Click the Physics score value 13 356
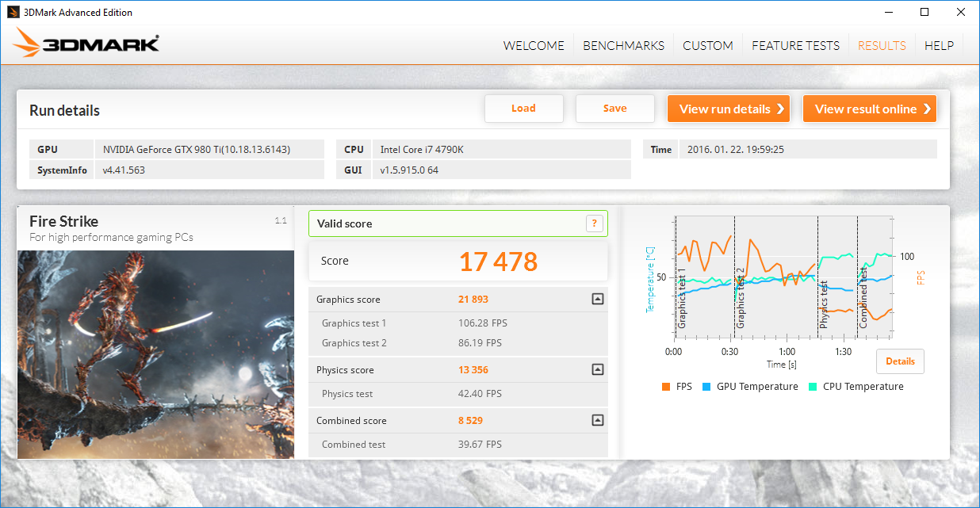The width and height of the screenshot is (980, 508). pos(473,370)
